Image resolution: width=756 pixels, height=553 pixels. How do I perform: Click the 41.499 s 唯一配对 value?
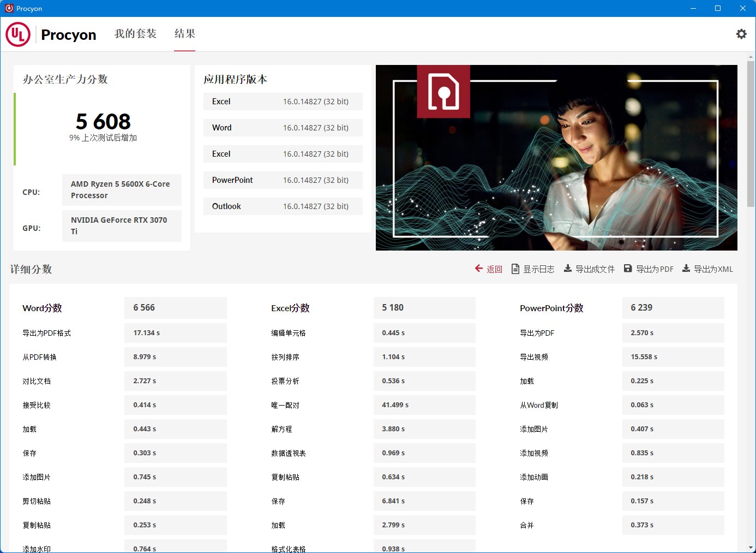(424, 405)
